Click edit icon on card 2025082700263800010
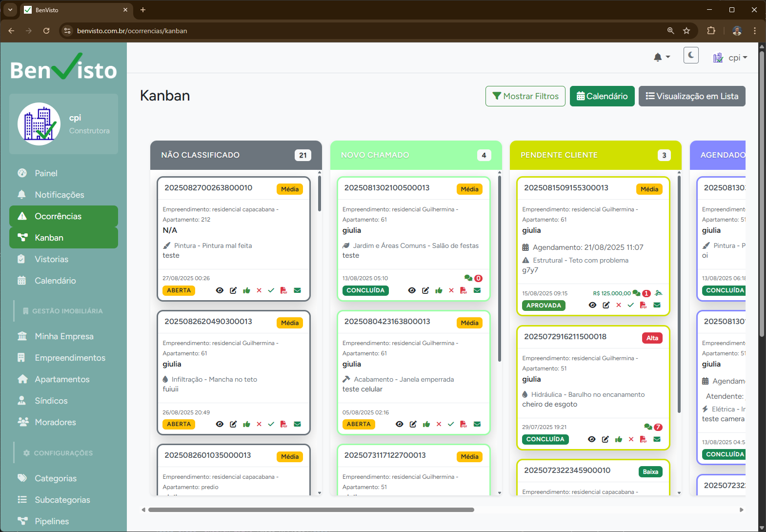This screenshot has height=532, width=766. (x=233, y=290)
